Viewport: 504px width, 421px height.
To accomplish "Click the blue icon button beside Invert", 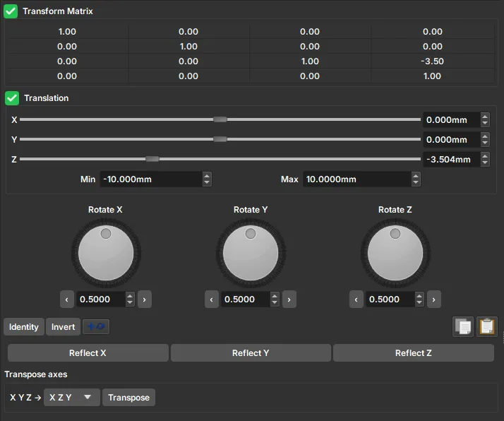I will coord(96,327).
